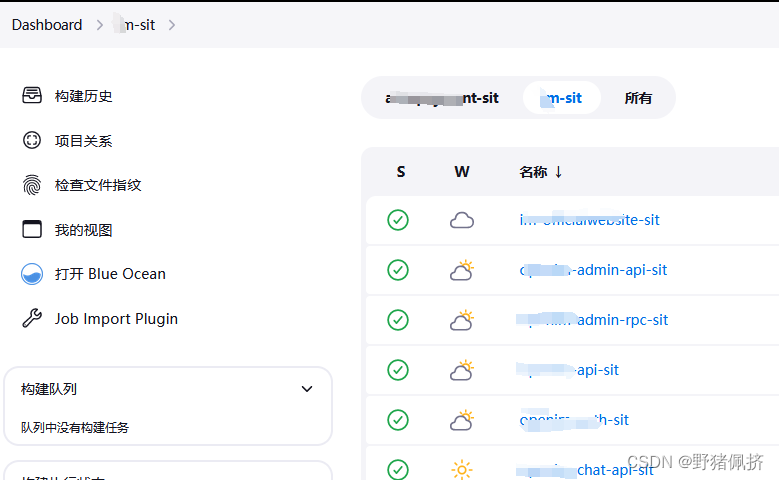
Task: Open the website-sit job link
Action: (x=589, y=220)
